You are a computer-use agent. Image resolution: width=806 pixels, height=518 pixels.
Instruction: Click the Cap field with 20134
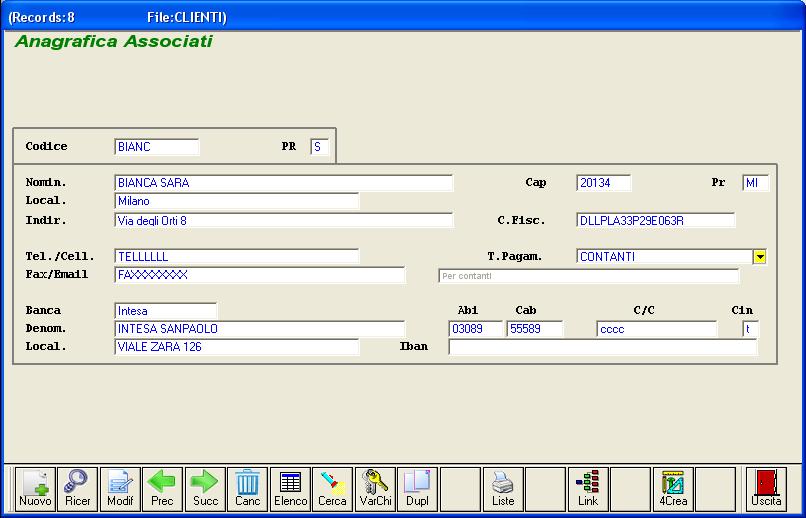tap(604, 182)
